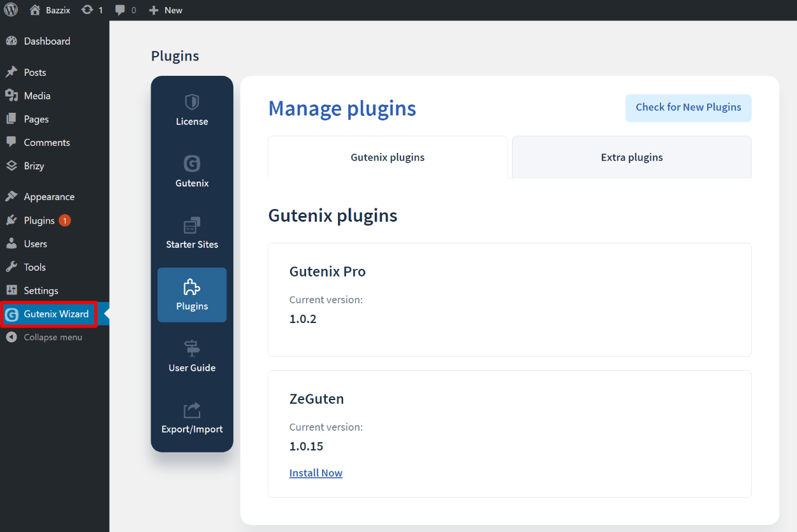Open the User Guide signpost section
This screenshot has height=532, width=797.
point(192,357)
